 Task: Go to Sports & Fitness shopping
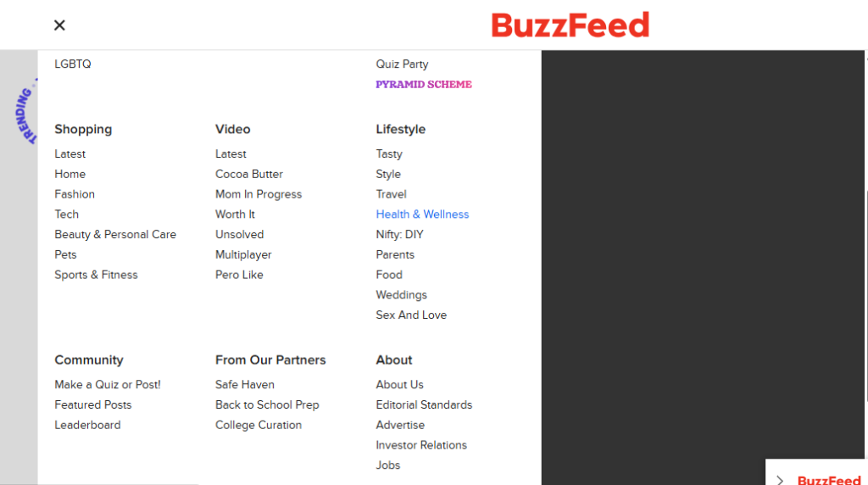coord(96,275)
